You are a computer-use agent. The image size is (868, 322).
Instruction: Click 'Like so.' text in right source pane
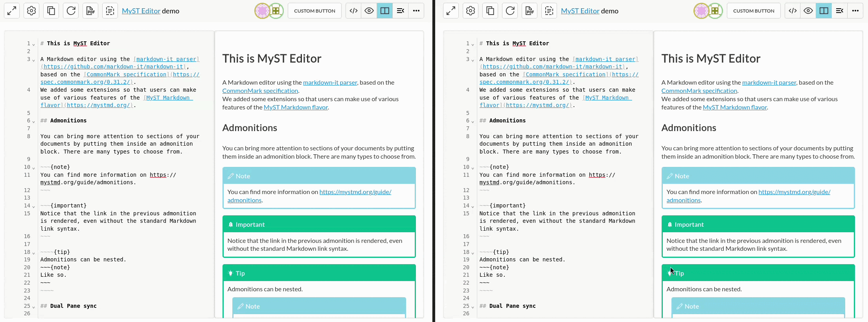tap(493, 275)
